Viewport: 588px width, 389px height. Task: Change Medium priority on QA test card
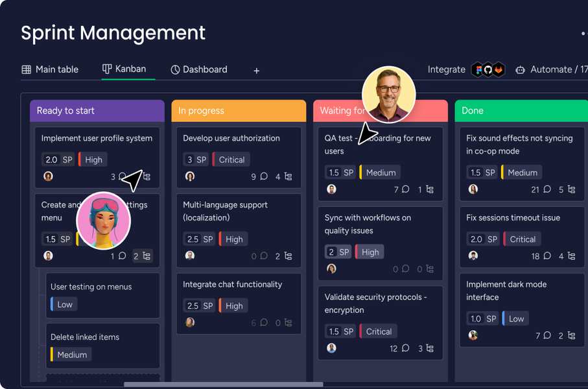[380, 172]
